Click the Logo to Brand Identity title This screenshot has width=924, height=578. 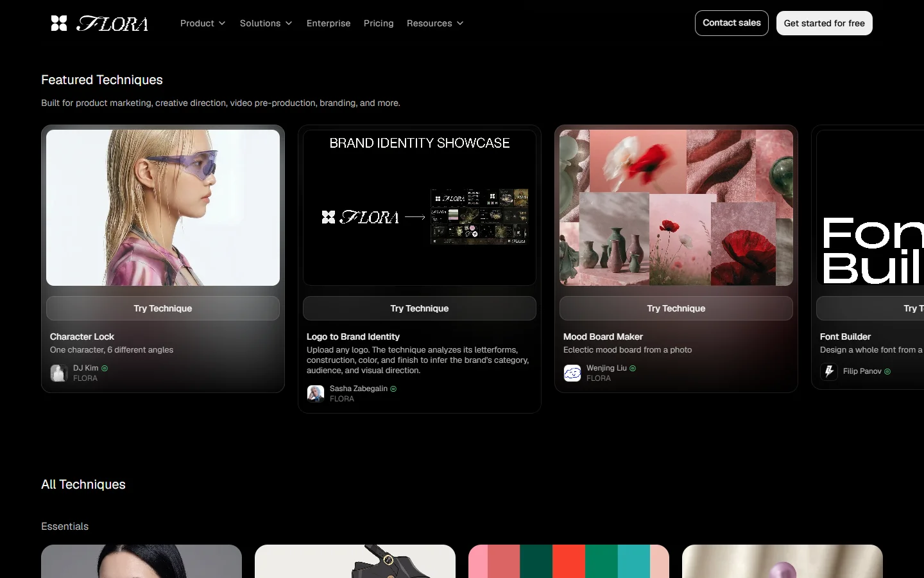coord(353,337)
